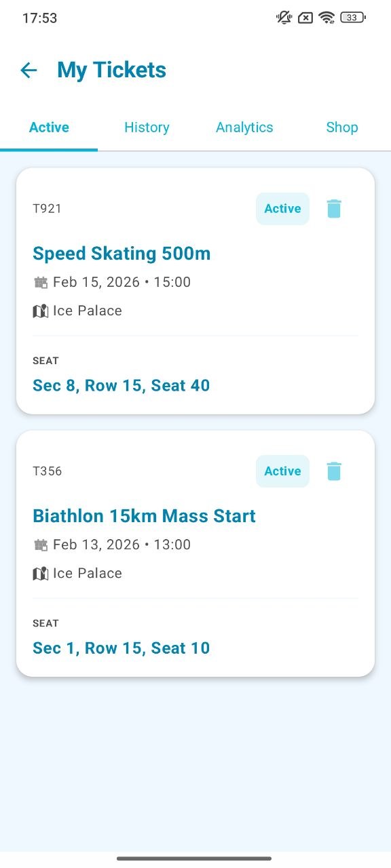Tap the map icon next to Ice Palace on T921

[40, 311]
